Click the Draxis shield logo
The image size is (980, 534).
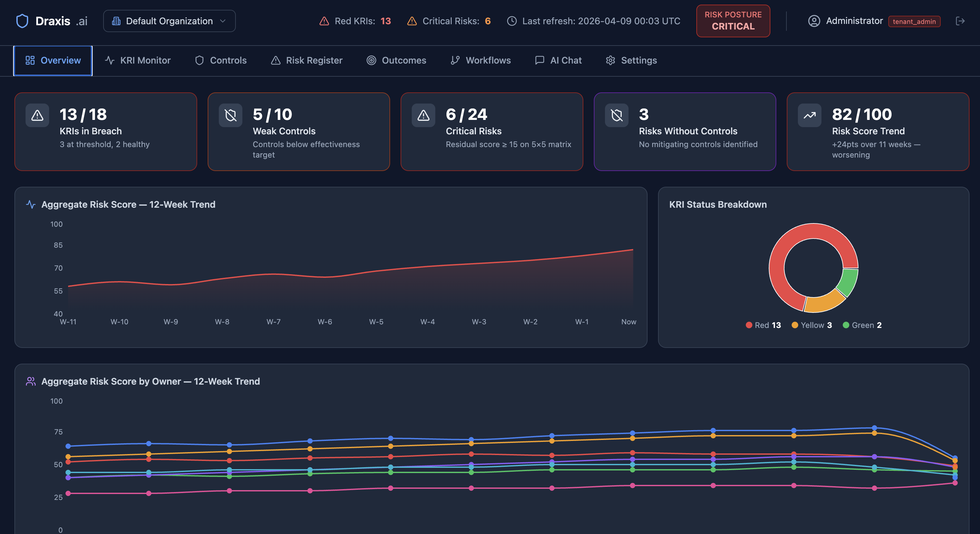(x=23, y=21)
